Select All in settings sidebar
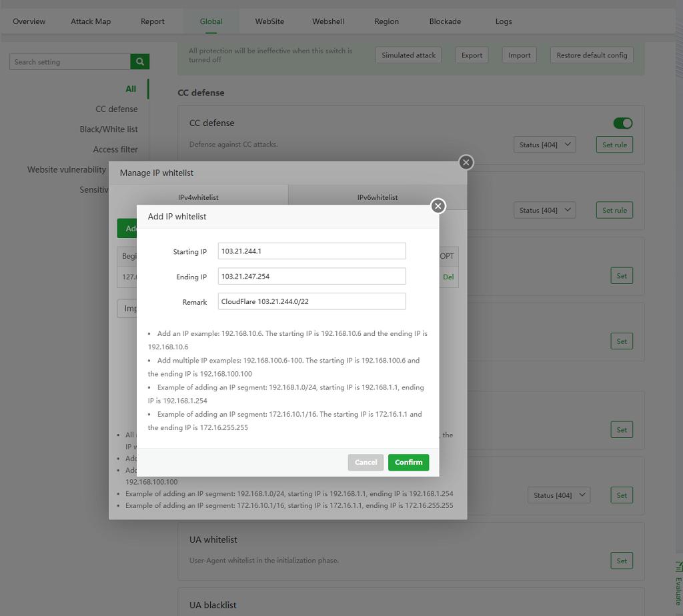 [x=131, y=89]
